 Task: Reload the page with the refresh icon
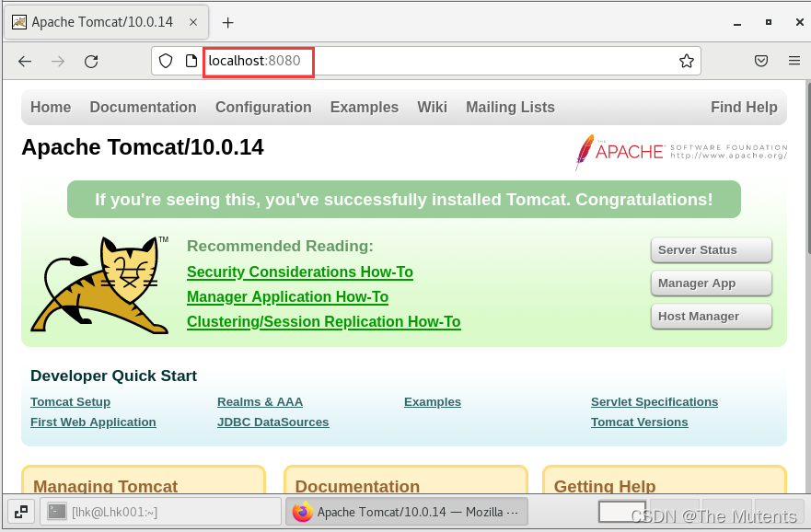click(91, 62)
